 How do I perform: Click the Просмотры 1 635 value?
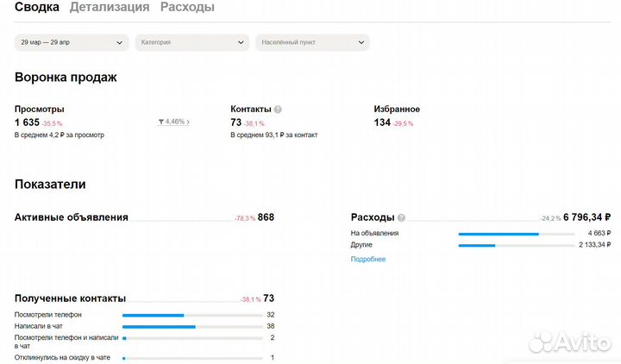pos(27,122)
